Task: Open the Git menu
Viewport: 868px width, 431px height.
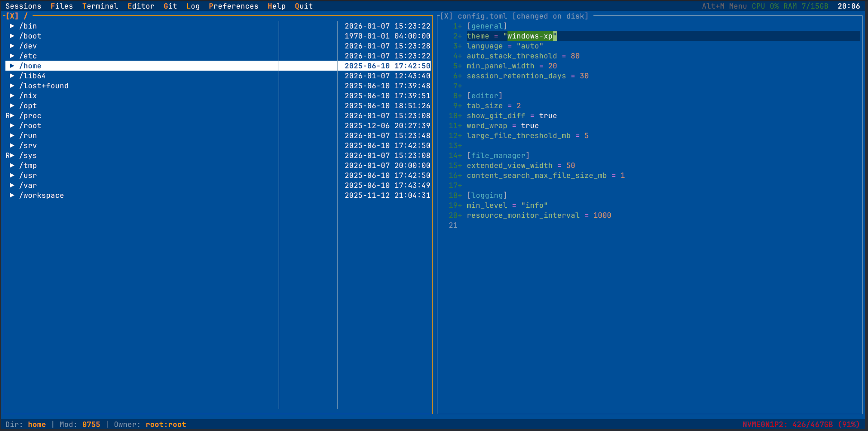Action: (x=170, y=6)
